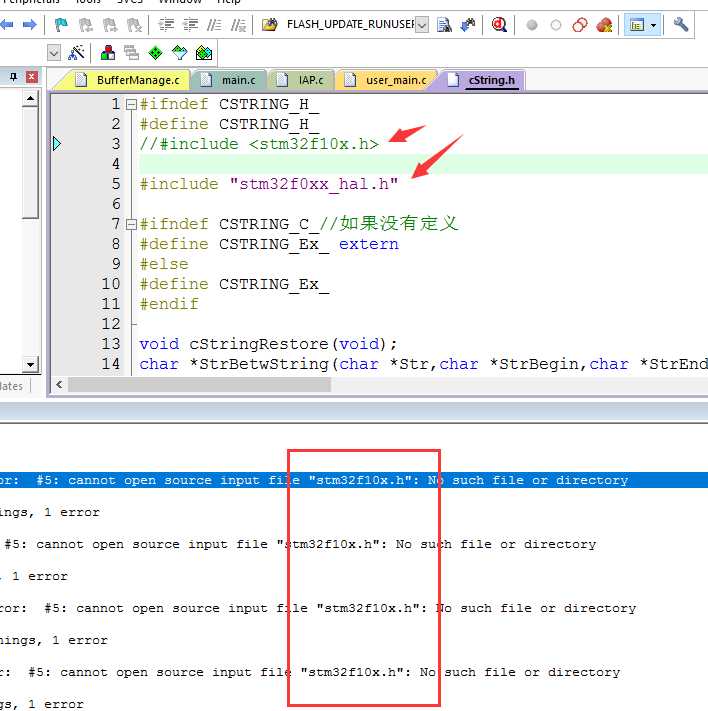This screenshot has height=711, width=708.
Task: Launch the Pack Installer icon
Action: point(204,53)
